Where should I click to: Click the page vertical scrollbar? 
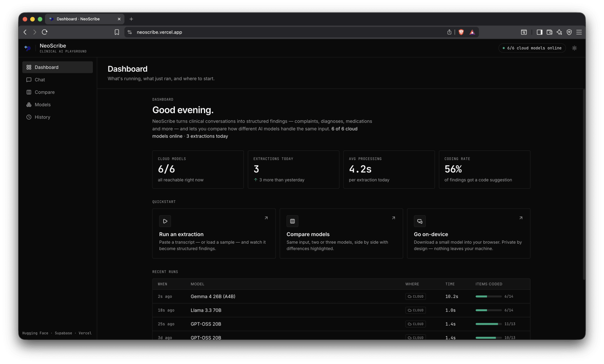584,185
